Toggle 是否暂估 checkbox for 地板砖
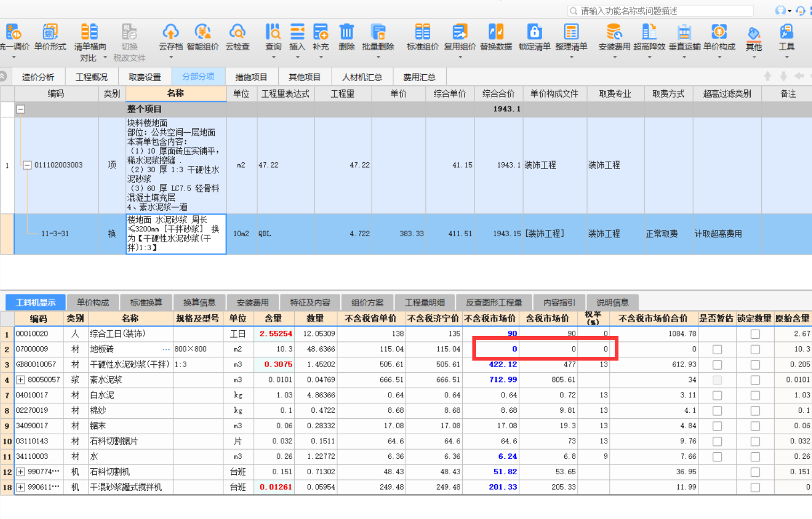Image resolution: width=812 pixels, height=519 pixels. click(717, 349)
